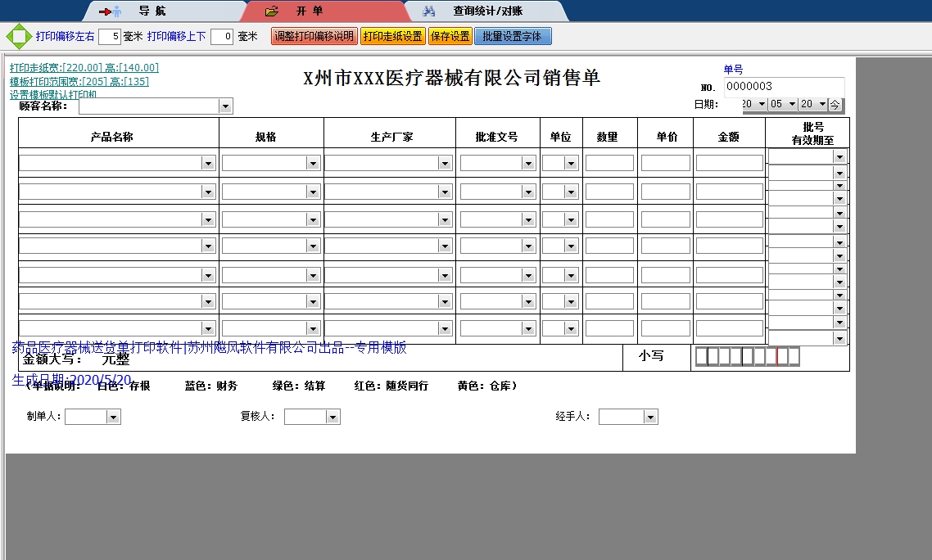Open the 制单人 dropdown

(x=113, y=418)
